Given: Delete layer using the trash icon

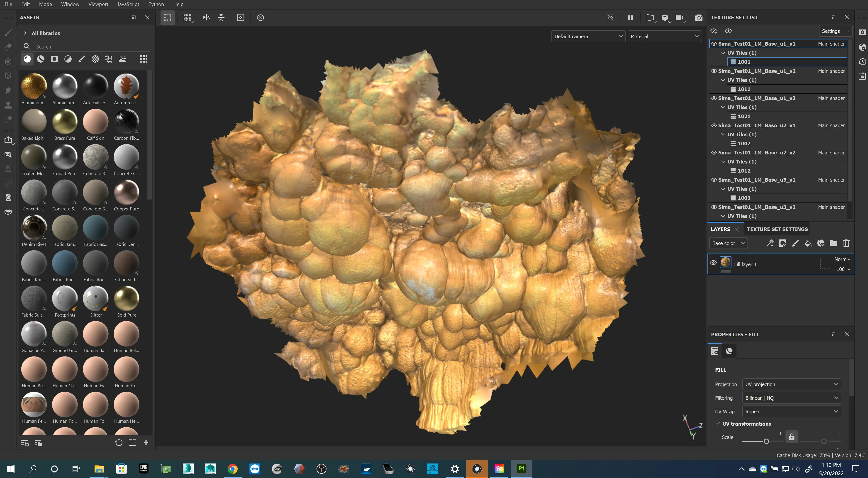Looking at the screenshot, I should pyautogui.click(x=846, y=243).
